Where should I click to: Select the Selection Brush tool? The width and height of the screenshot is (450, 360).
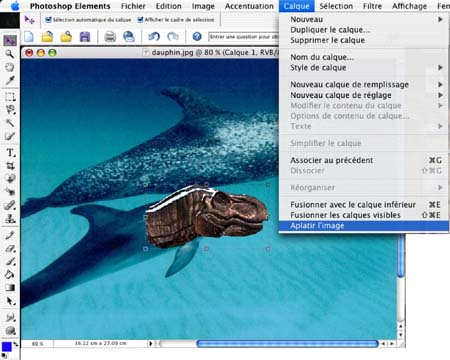click(10, 136)
